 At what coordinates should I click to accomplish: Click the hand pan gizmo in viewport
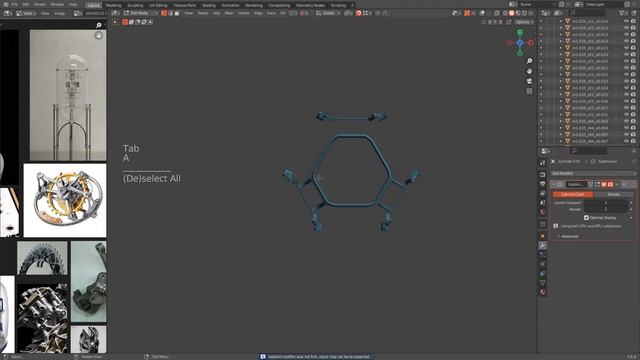(x=529, y=71)
